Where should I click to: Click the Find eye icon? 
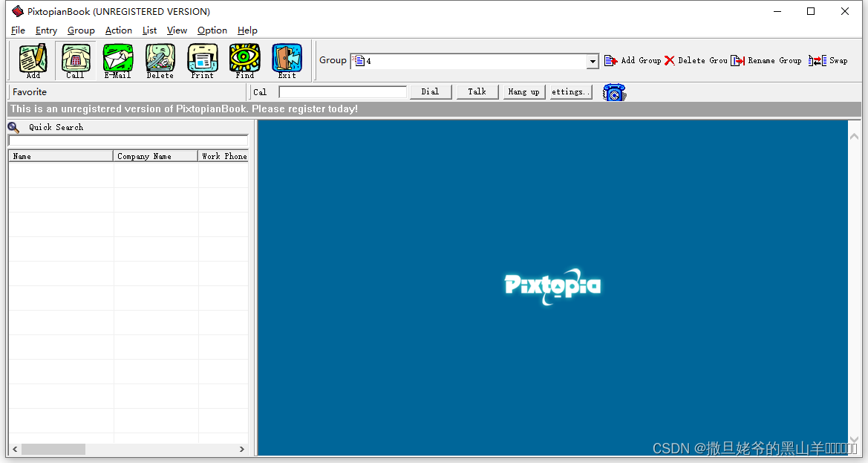click(245, 60)
